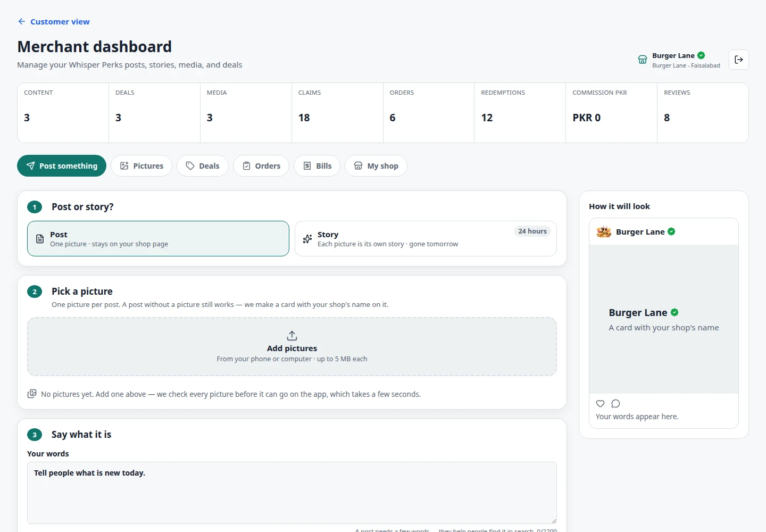Open the Post something tab

tap(62, 166)
